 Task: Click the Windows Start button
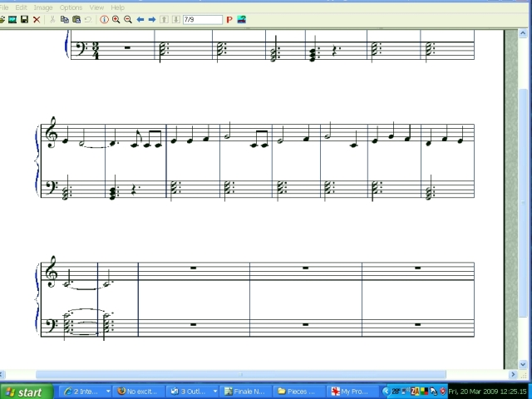(x=25, y=392)
